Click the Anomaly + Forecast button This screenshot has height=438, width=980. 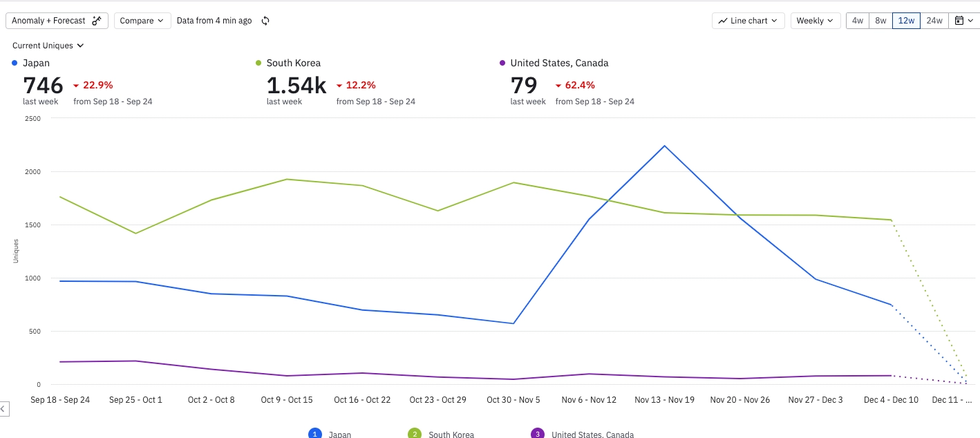(x=57, y=21)
